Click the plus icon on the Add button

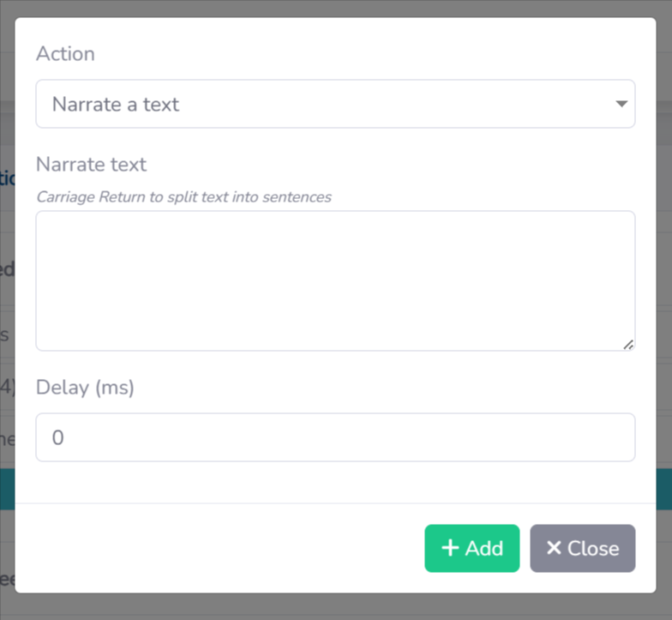tap(450, 549)
